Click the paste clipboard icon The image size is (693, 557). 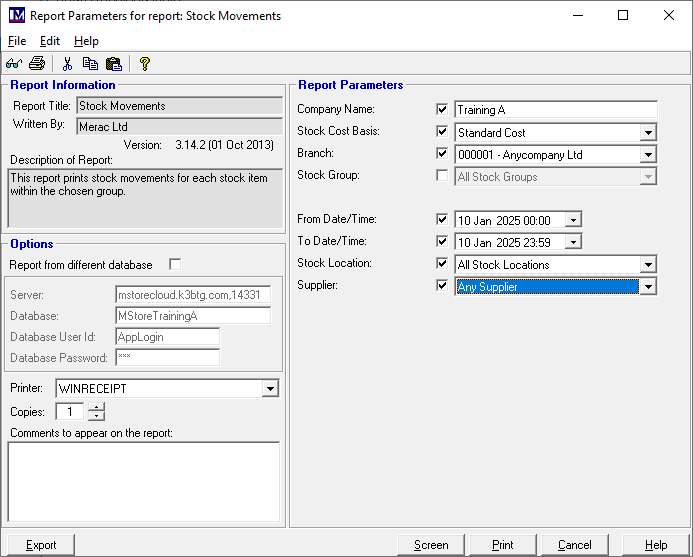pos(113,64)
